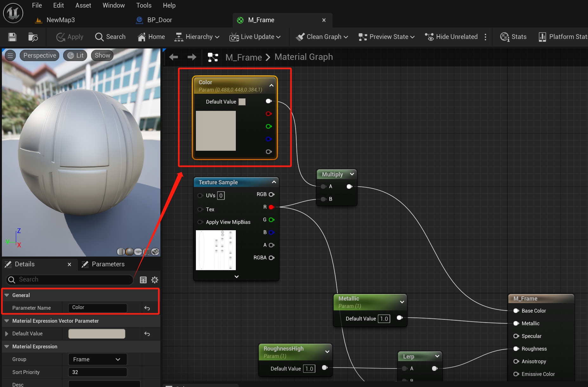
Task: Open the Lit view mode menu
Action: click(x=75, y=55)
